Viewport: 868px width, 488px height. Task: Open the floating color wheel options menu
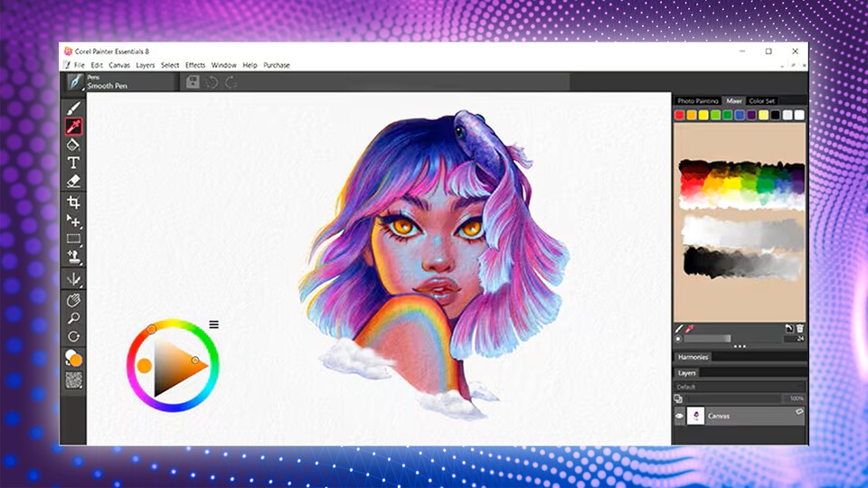point(213,324)
